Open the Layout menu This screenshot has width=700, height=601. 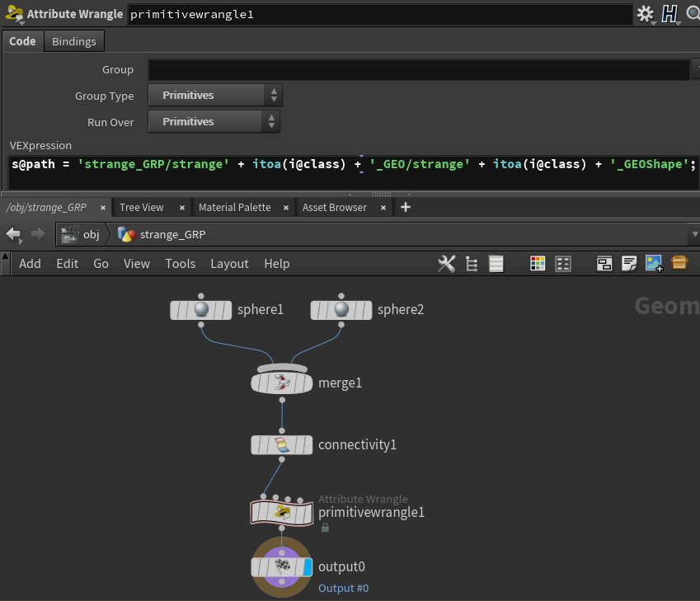tap(229, 264)
